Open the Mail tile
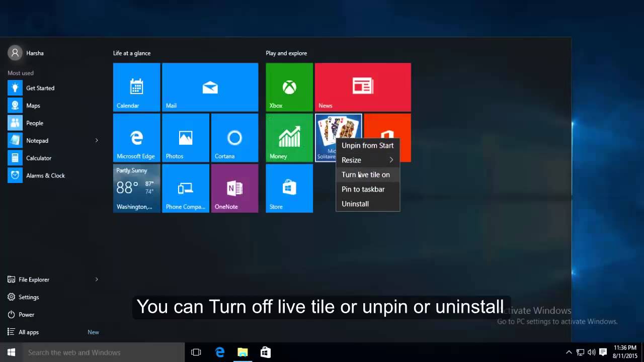Image resolution: width=644 pixels, height=362 pixels. tap(210, 87)
